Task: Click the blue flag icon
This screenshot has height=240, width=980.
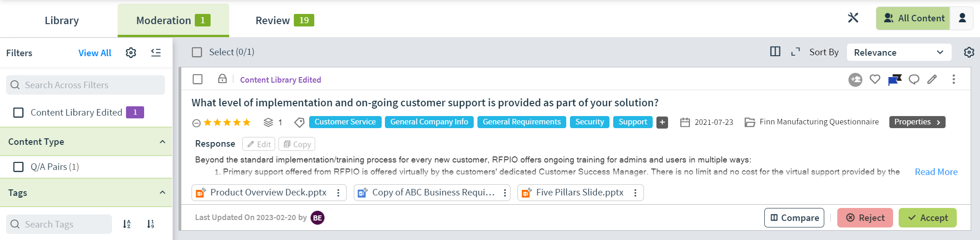Action: (894, 80)
